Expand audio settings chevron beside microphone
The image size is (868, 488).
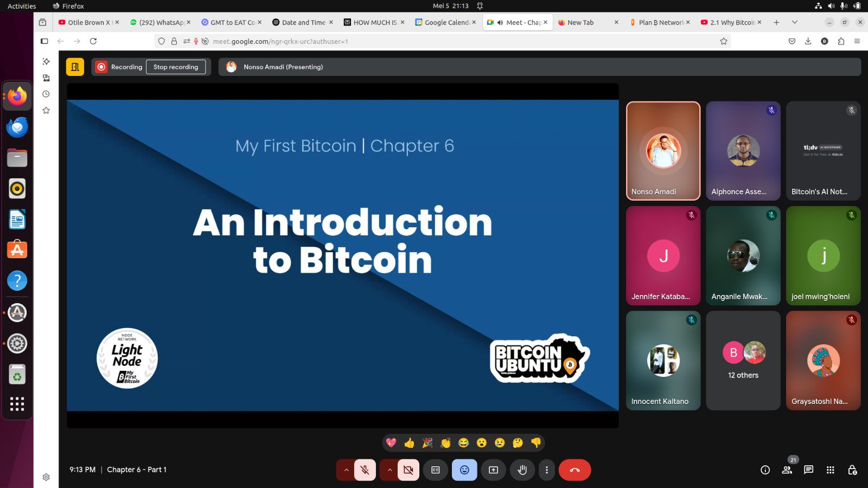(346, 470)
